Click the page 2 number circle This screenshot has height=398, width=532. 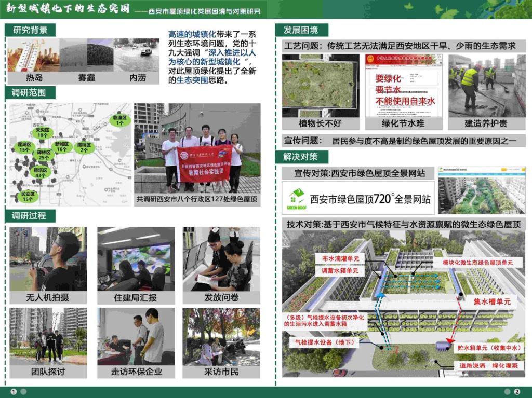(x=517, y=392)
